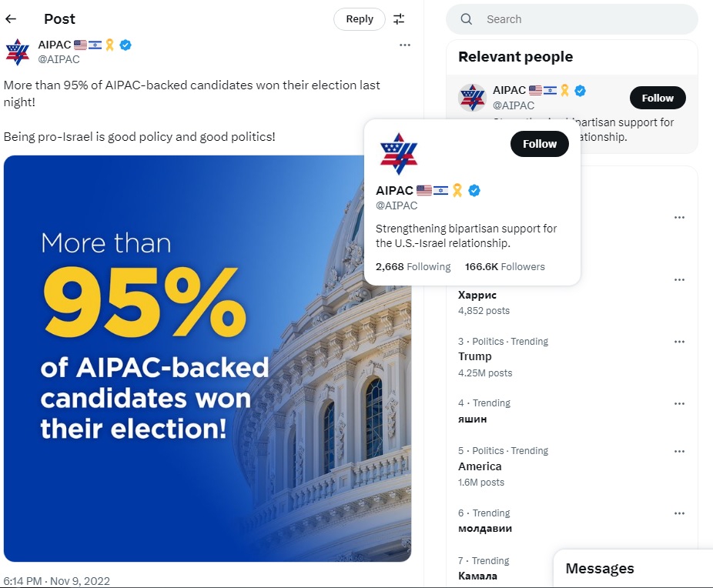Click the back arrow next to Post

pos(11,19)
